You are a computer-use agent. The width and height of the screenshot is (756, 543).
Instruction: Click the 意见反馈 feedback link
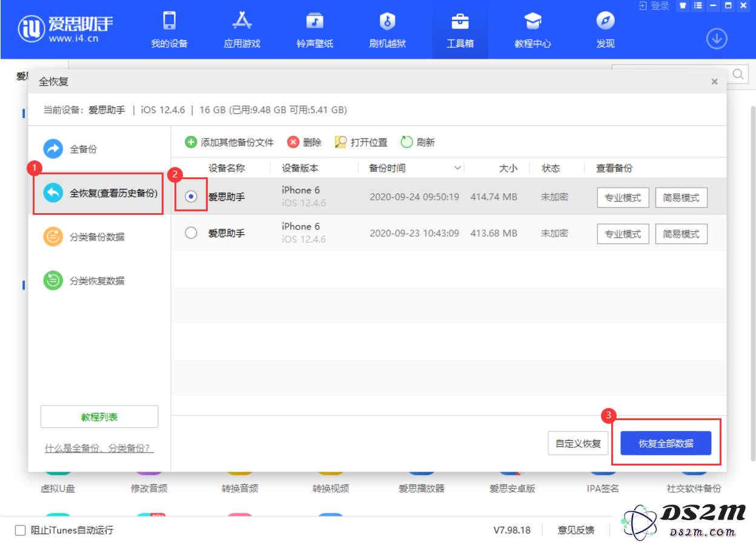[575, 530]
